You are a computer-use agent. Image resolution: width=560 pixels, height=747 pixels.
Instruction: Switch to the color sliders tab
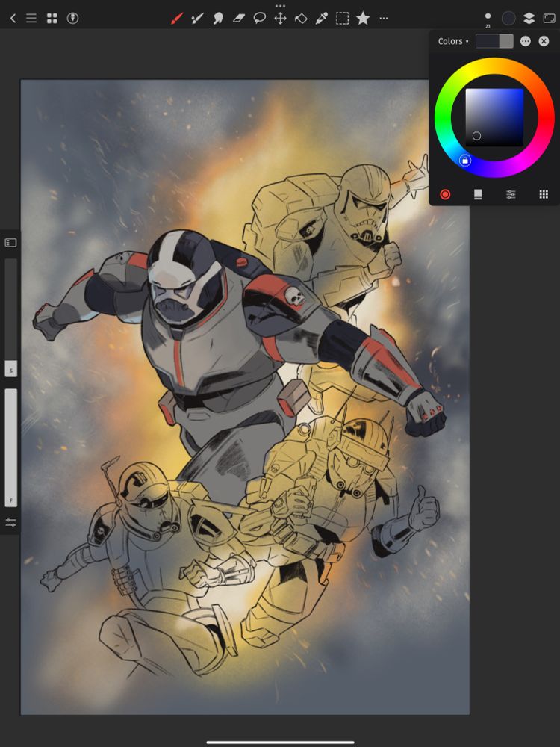[x=511, y=194]
